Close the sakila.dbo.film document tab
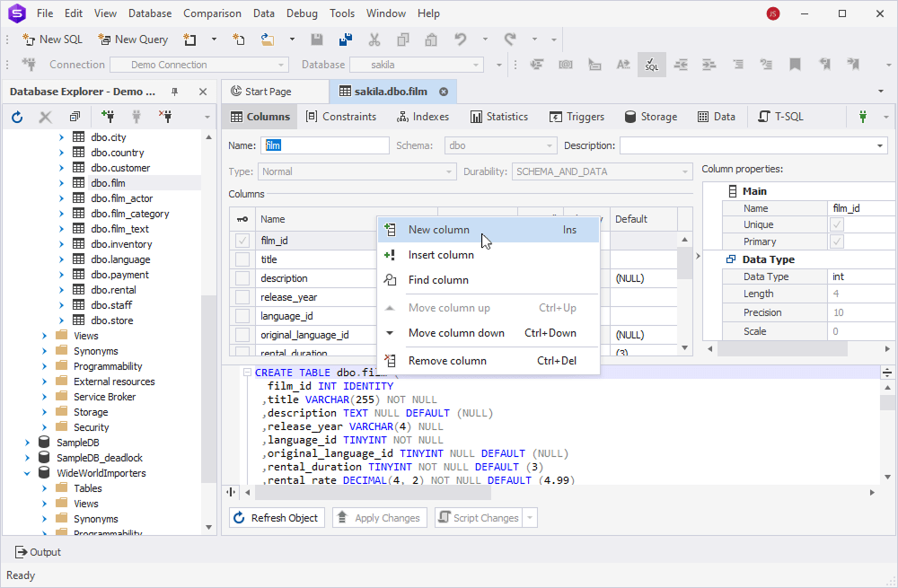Image resolution: width=898 pixels, height=588 pixels. click(x=444, y=92)
